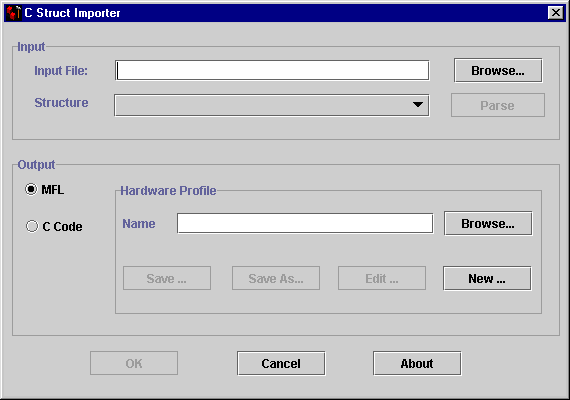Click the Output group title
Image resolution: width=570 pixels, height=400 pixels.
click(36, 165)
